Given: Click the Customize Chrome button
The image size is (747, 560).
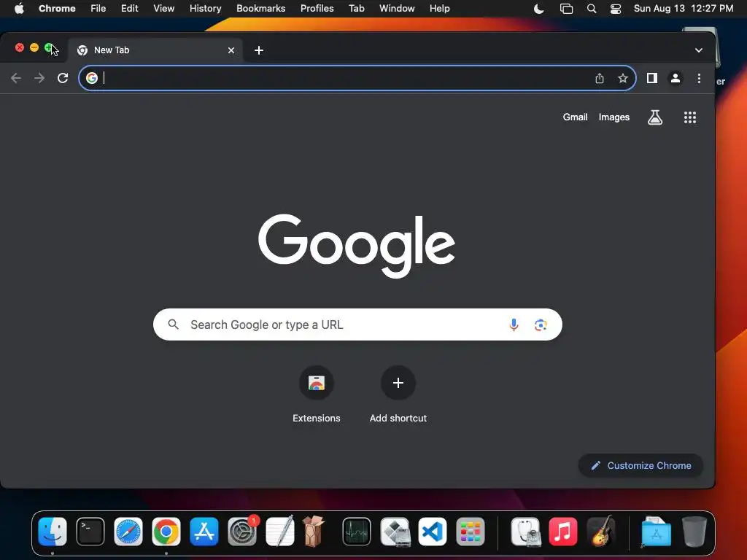Looking at the screenshot, I should pos(640,466).
